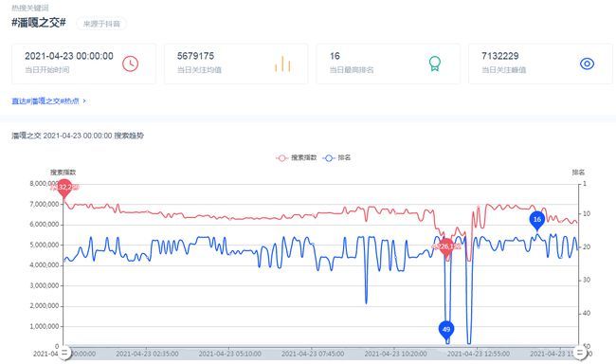The height and width of the screenshot is (364, 616).
Task: Grab the left zoom slider handle
Action: [65, 353]
